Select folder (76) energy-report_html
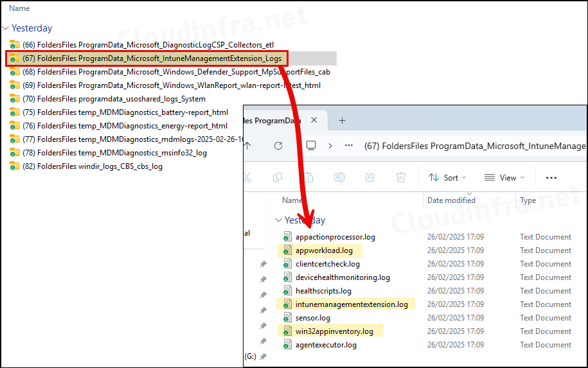This screenshot has height=368, width=588. click(125, 126)
